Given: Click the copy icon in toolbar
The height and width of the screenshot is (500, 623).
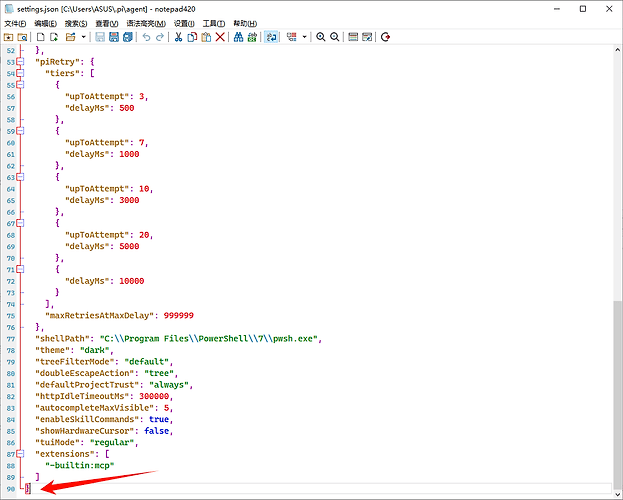Looking at the screenshot, I should click(x=192, y=37).
